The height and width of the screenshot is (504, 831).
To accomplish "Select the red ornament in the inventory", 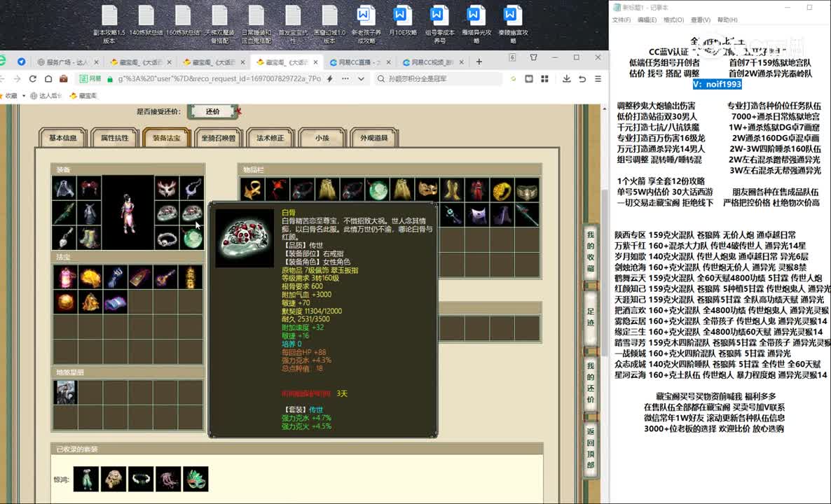I will (277, 190).
